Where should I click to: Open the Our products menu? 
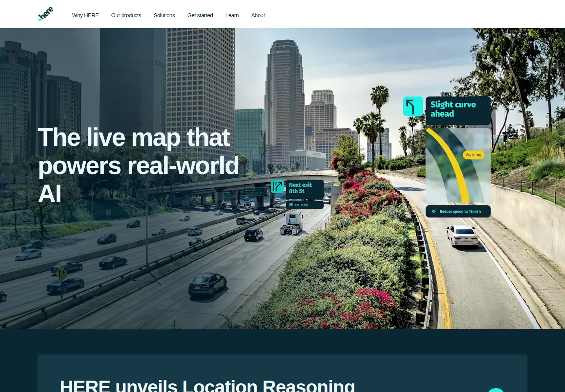(126, 15)
